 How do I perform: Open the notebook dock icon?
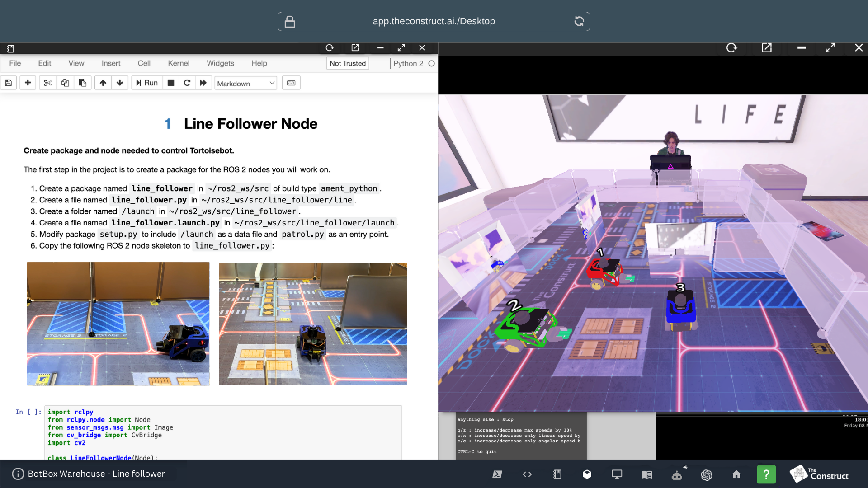click(557, 474)
